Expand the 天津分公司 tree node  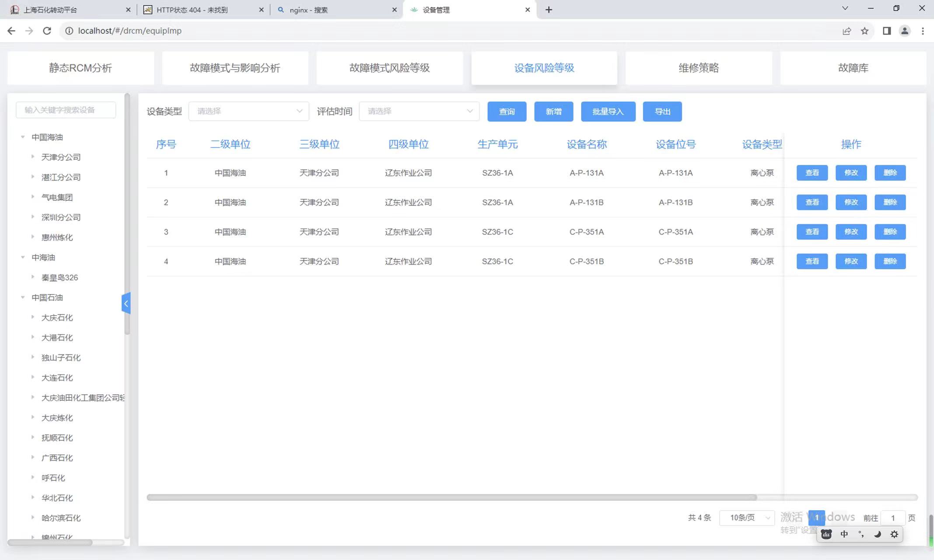coord(33,157)
